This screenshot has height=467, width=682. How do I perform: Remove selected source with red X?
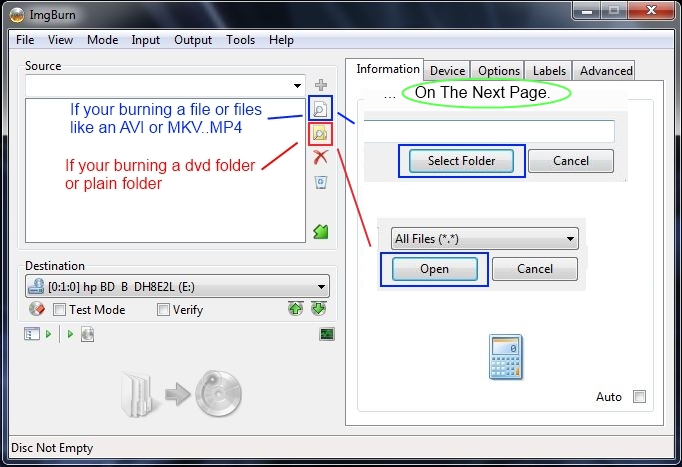321,157
